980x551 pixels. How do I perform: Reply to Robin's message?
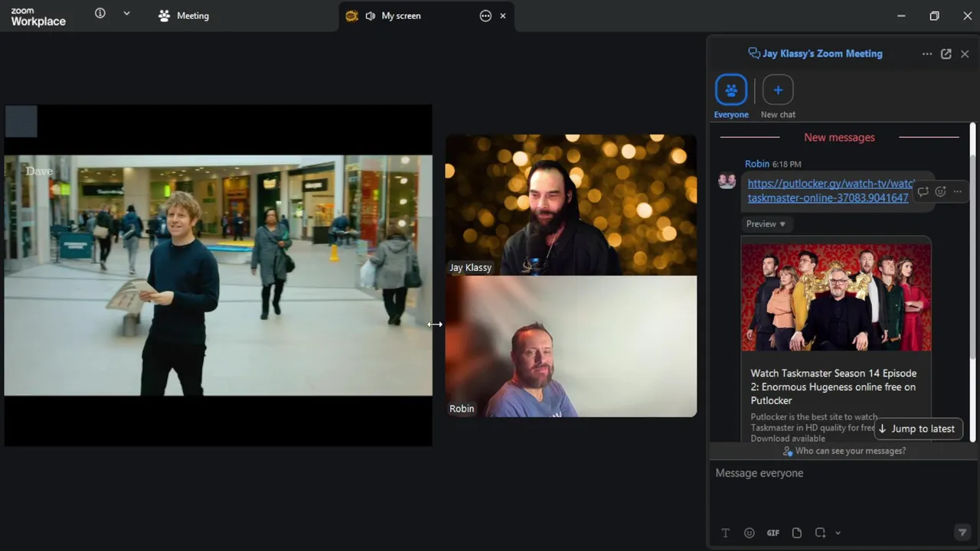click(x=923, y=191)
